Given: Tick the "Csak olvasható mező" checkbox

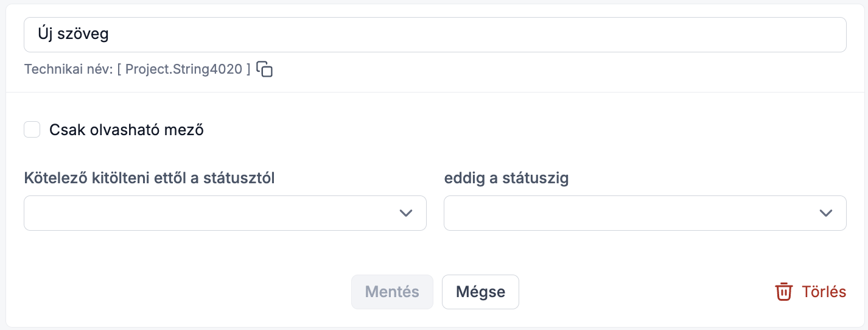Looking at the screenshot, I should click(32, 130).
